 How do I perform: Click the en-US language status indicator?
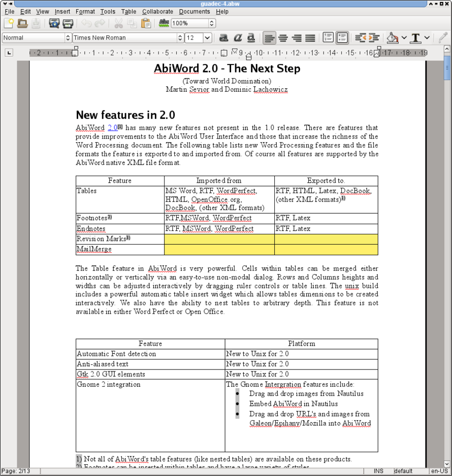(x=438, y=471)
